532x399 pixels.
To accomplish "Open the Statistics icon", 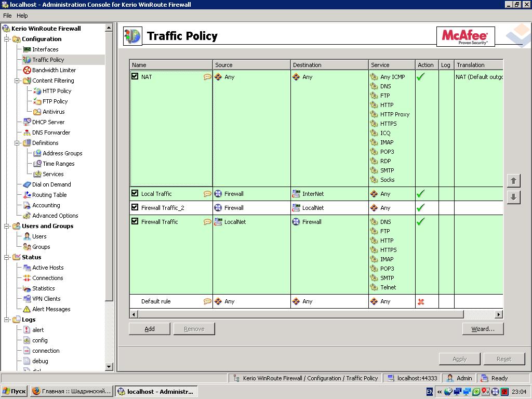I will coord(27,288).
